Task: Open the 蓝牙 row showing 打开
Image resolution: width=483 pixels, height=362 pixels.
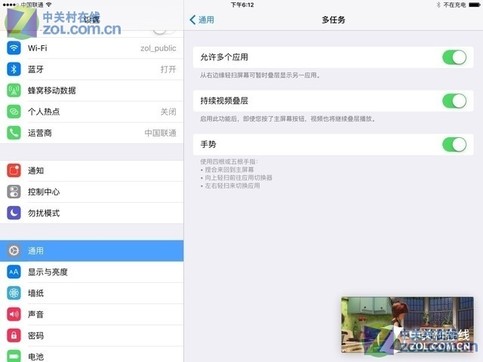Action: pos(92,69)
